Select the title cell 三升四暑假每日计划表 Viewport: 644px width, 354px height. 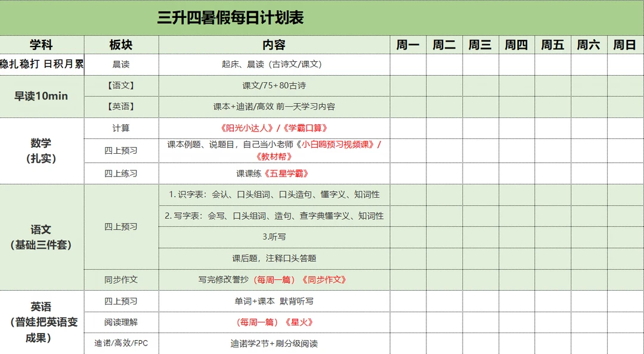pos(322,18)
